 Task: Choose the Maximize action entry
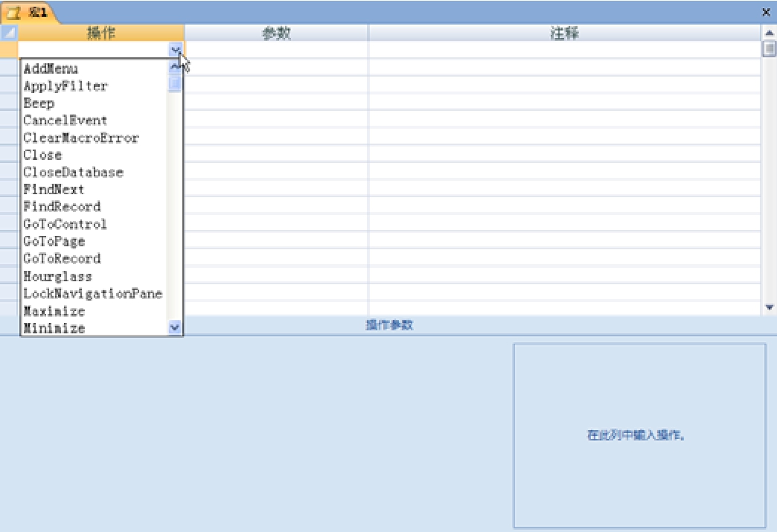54,311
